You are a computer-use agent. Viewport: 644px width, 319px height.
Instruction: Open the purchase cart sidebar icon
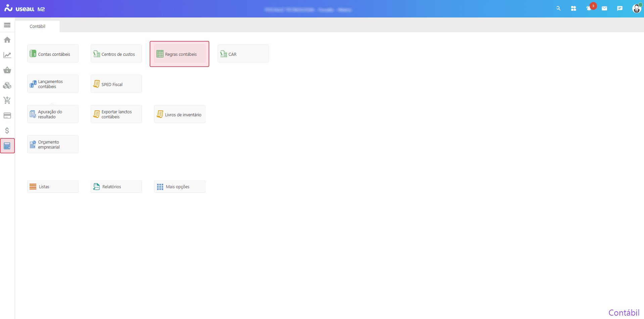pos(7,100)
